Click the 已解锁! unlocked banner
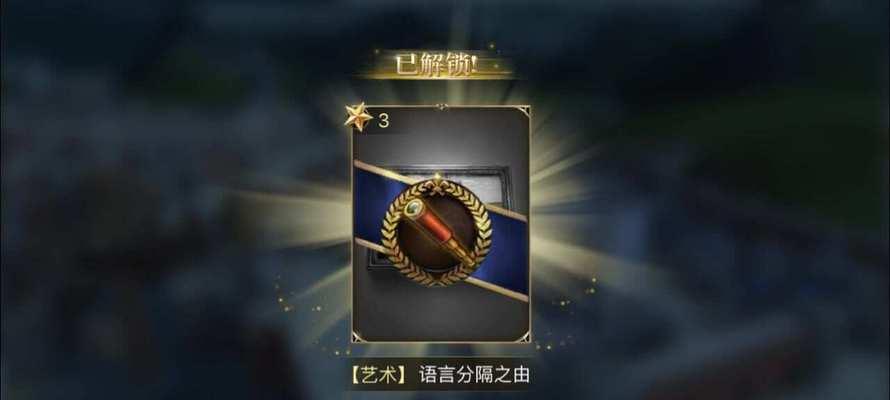The width and height of the screenshot is (890, 400). point(436,65)
